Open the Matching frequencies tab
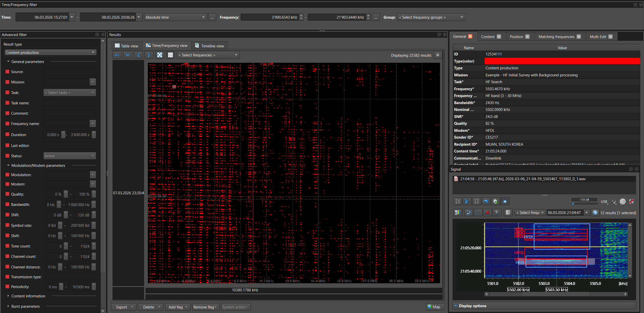The width and height of the screenshot is (644, 313). [x=556, y=37]
